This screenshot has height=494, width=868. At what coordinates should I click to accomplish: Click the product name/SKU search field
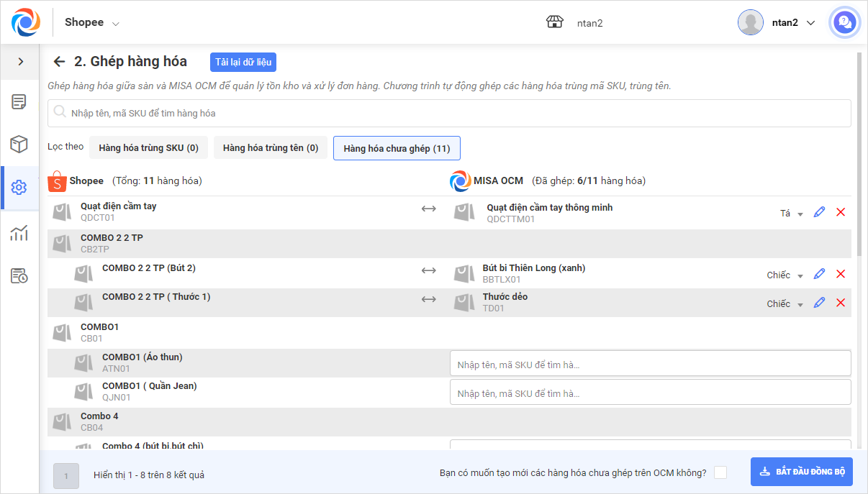tap(449, 113)
